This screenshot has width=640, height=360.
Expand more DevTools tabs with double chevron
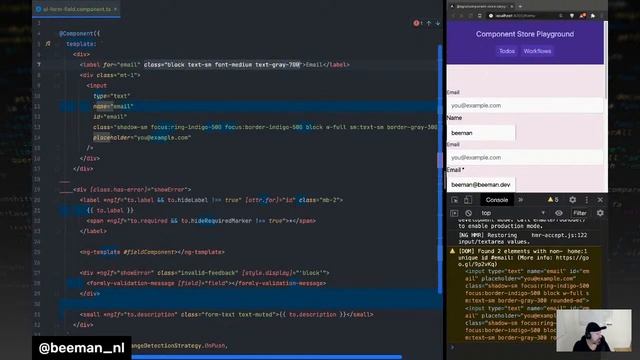pos(520,200)
